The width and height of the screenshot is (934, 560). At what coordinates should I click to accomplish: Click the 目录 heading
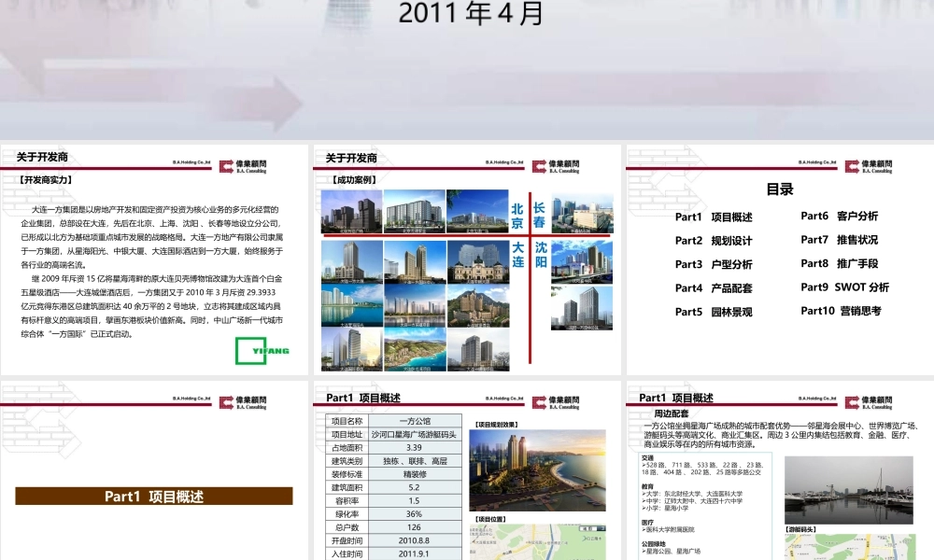coord(780,189)
